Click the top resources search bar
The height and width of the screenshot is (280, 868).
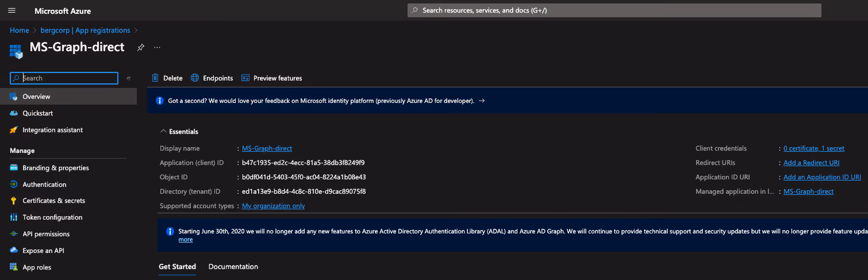(614, 10)
